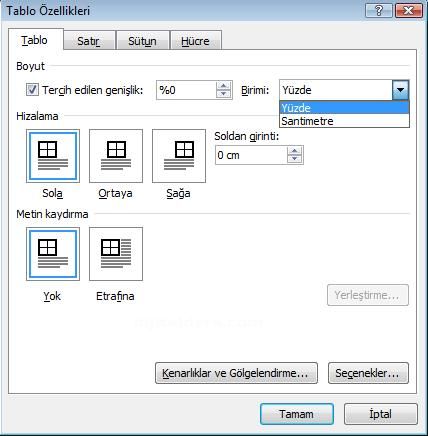Click the preferred width %0 field

[186, 90]
